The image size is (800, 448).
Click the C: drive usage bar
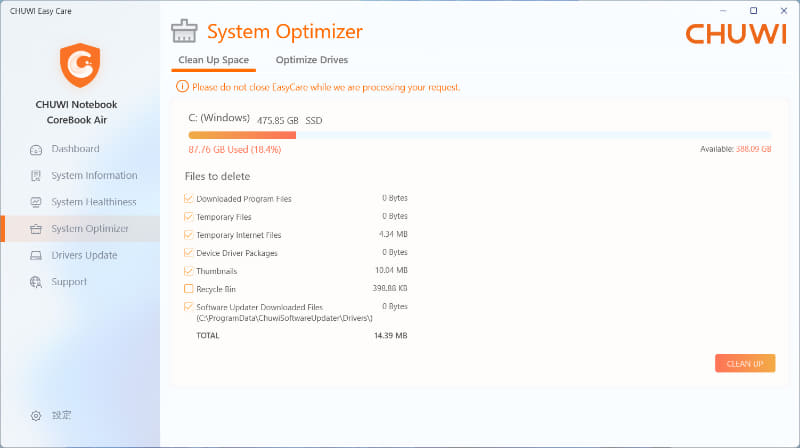(x=480, y=135)
